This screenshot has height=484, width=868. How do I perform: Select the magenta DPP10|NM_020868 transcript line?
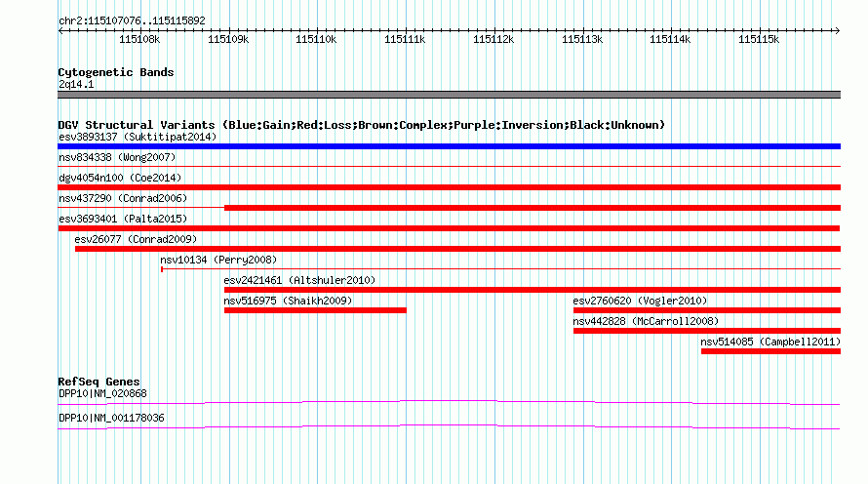pyautogui.click(x=449, y=402)
